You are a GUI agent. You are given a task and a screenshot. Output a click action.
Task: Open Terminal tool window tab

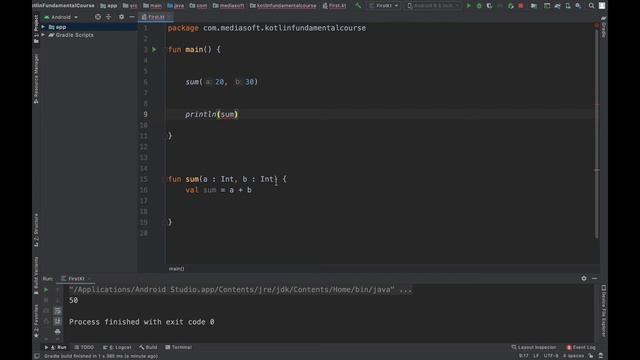[178, 347]
